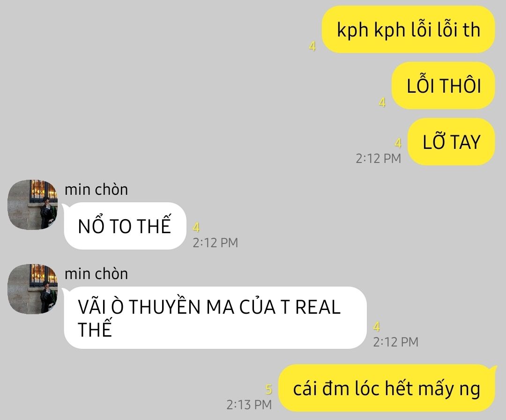Tap unread count 4 beside LỠ TAY
Screen dimensions: 506x420
[x=398, y=143]
